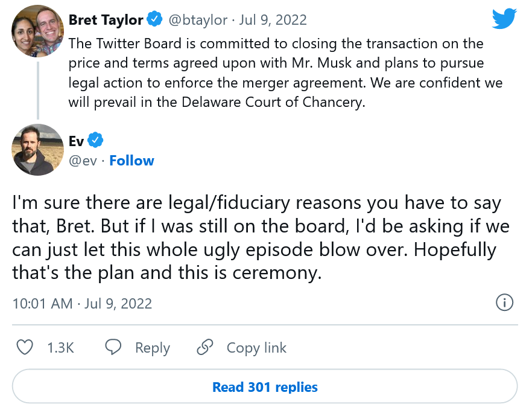This screenshot has width=532, height=413.
Task: Click the @ev username handle
Action: click(x=83, y=161)
